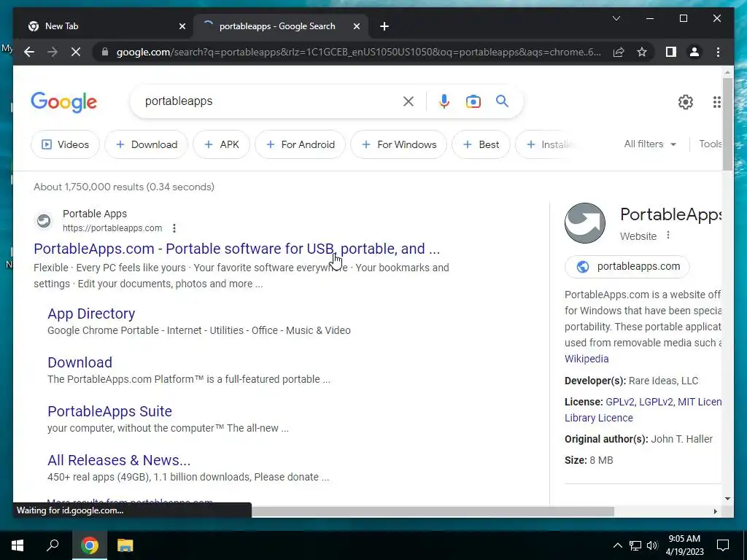
Task: Open Google quick settings gear
Action: [686, 102]
